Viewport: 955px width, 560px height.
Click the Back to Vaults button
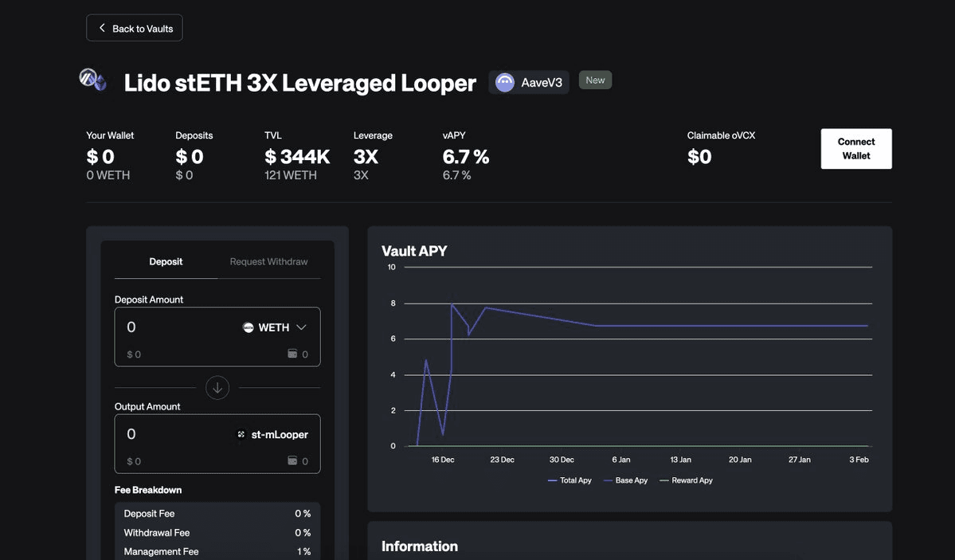click(134, 26)
